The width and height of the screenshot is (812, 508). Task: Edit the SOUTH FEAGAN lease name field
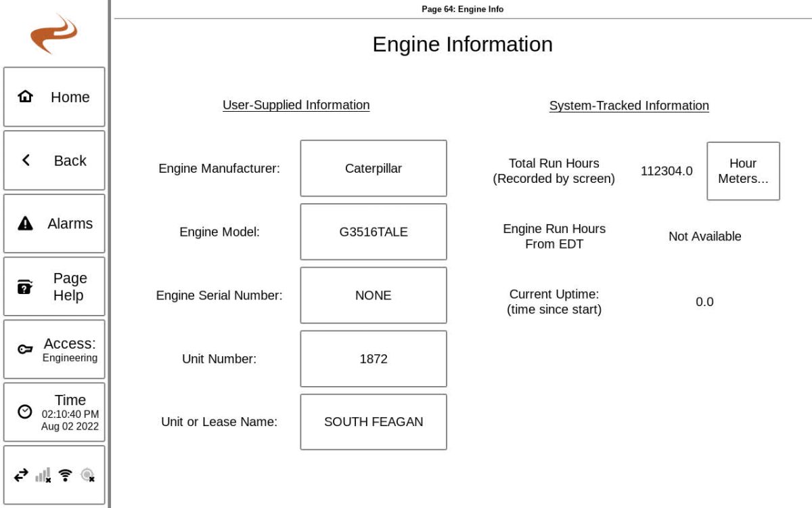pyautogui.click(x=374, y=421)
